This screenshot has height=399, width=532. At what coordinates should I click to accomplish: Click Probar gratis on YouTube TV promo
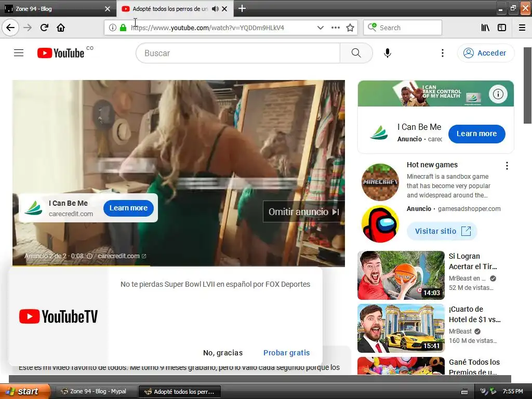click(287, 353)
